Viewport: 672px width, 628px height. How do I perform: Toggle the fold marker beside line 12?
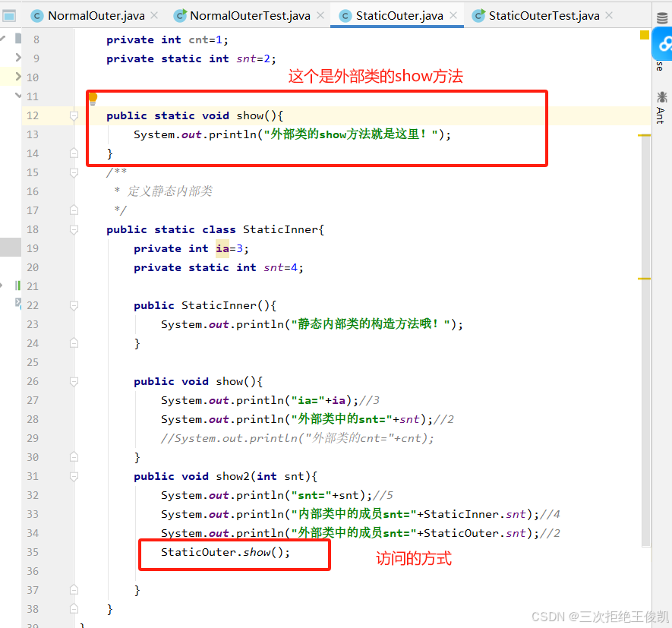[73, 115]
